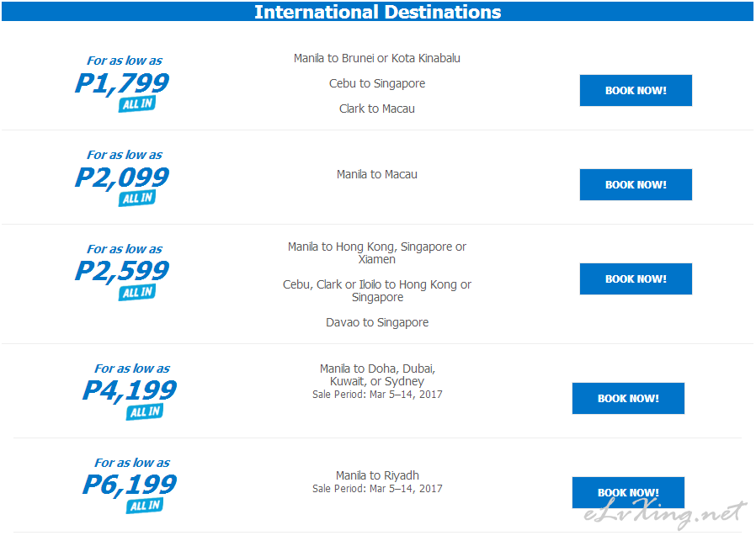The image size is (756, 541).
Task: Click Clark to Macau route text
Action: click(377, 109)
